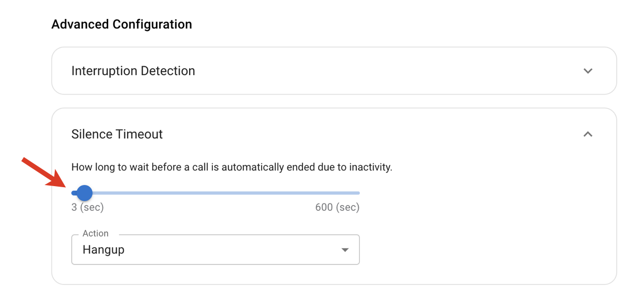Screen dimensions: 644x306
Task: Open the Action dropdown
Action: coord(215,249)
